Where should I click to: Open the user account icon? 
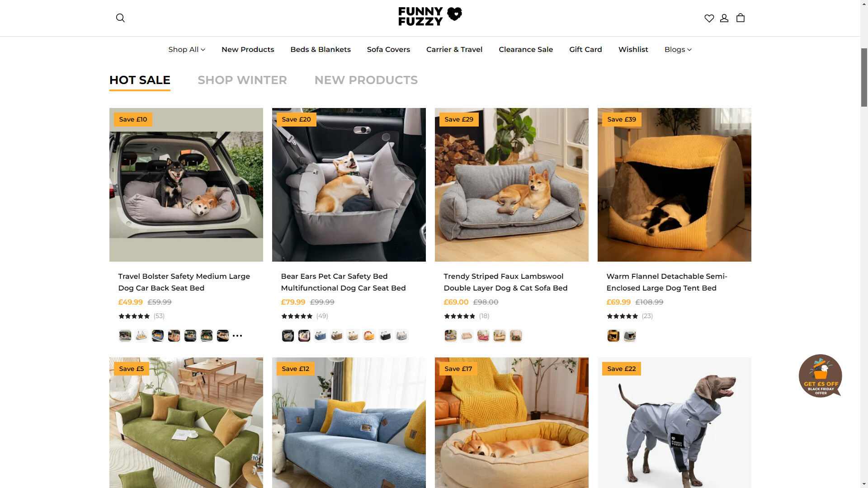(724, 18)
